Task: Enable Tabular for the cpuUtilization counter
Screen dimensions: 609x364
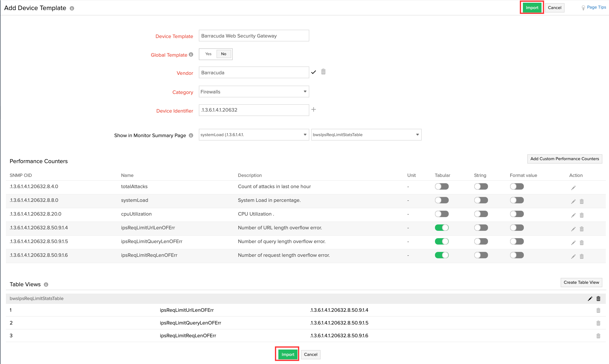Action: pyautogui.click(x=442, y=214)
